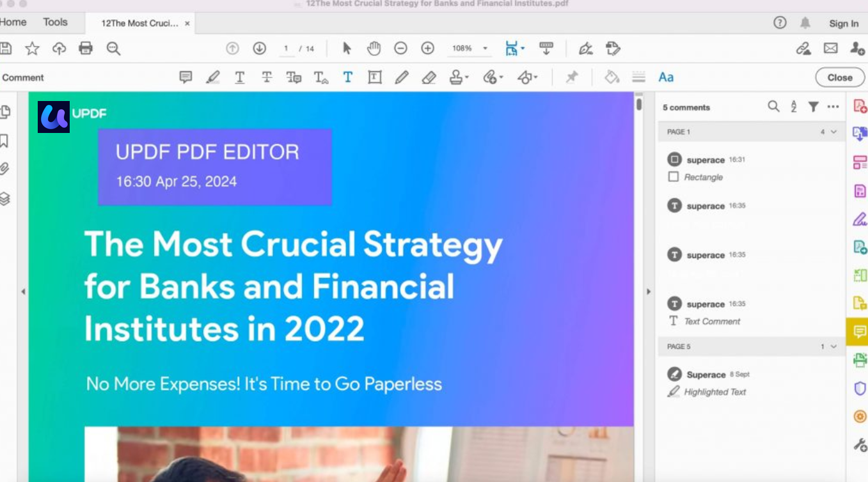
Task: Add a sticky note comment
Action: pyautogui.click(x=185, y=77)
